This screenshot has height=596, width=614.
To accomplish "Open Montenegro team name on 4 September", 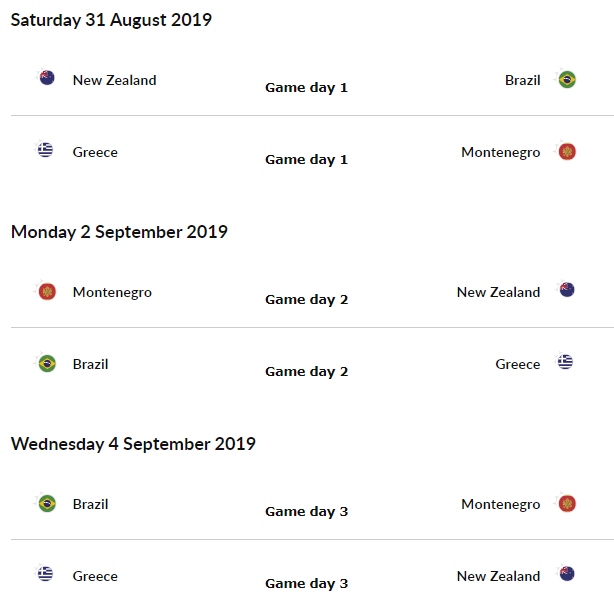I will tap(500, 504).
